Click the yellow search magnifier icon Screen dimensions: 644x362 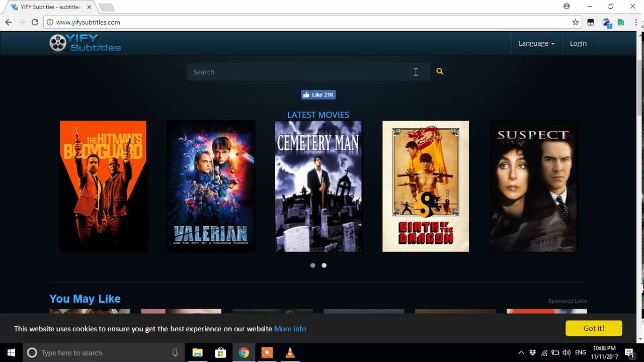point(440,71)
